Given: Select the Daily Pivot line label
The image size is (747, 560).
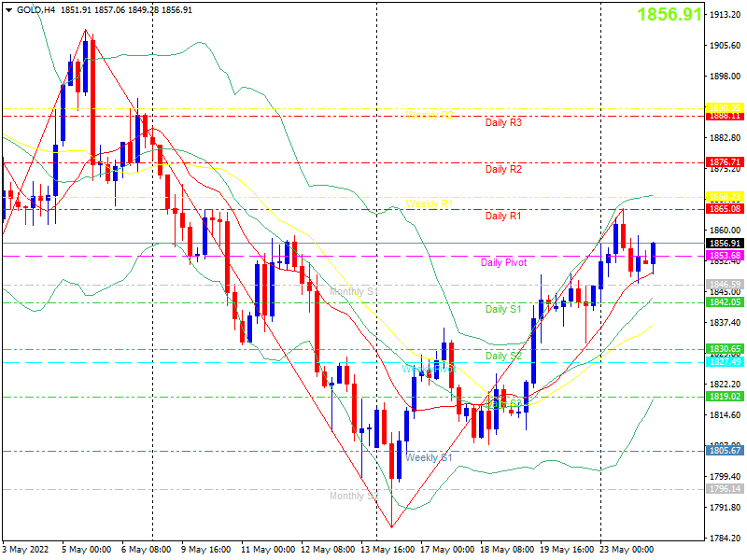Looking at the screenshot, I should pos(503,262).
